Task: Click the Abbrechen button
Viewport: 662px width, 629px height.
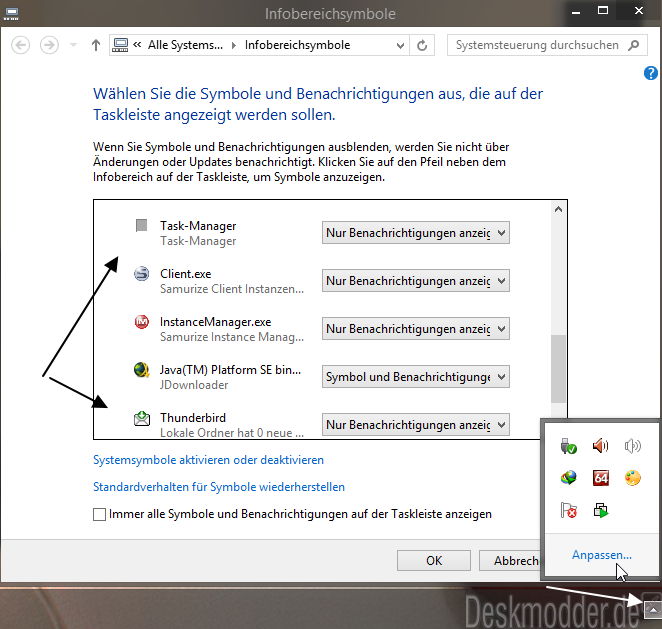Action: pos(510,561)
